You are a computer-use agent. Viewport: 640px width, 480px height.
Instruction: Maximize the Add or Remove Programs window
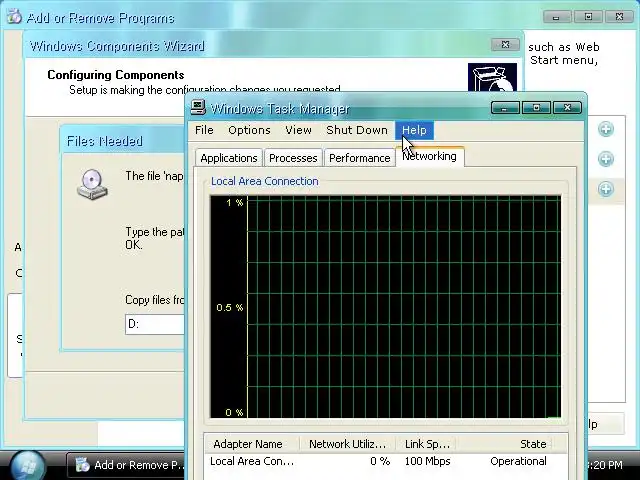(588, 17)
